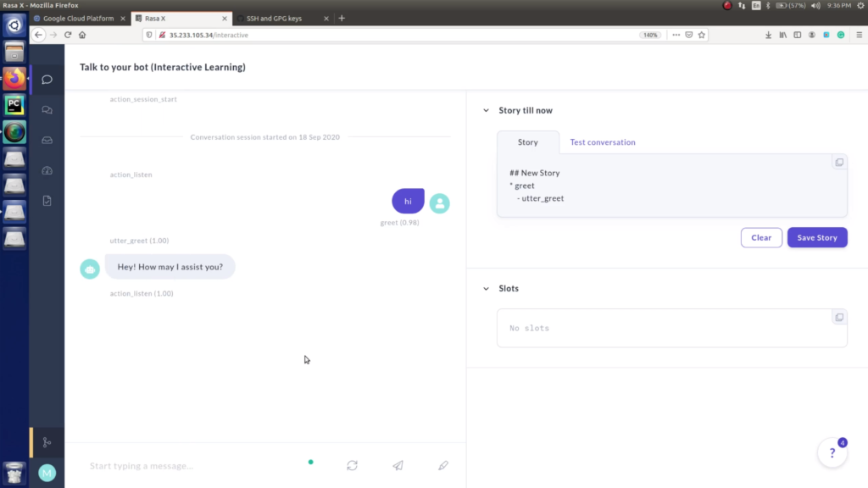Restart the conversation with the refresh icon
This screenshot has width=868, height=488.
[352, 465]
